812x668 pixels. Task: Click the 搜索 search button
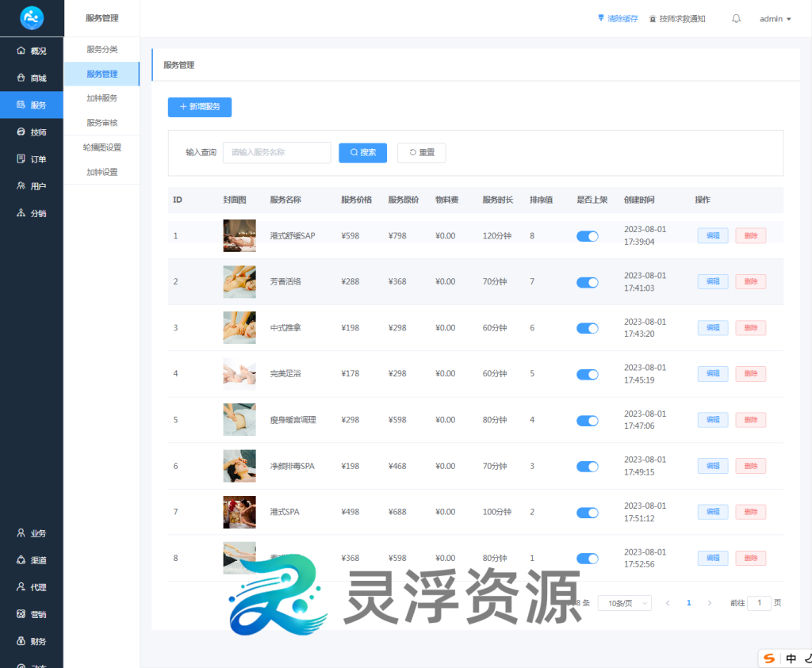[362, 152]
